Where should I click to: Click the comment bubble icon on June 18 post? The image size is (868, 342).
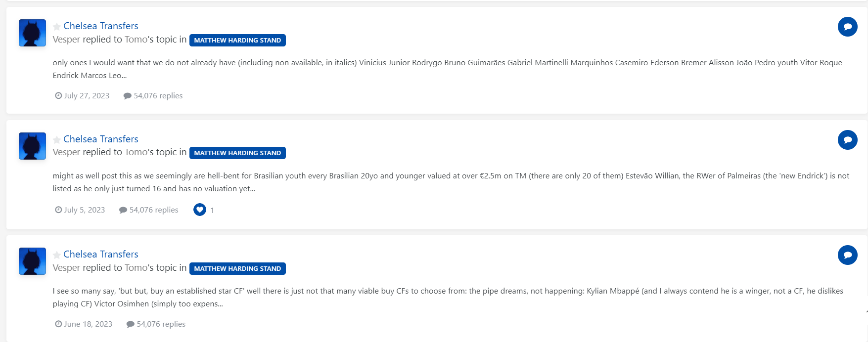click(x=847, y=255)
